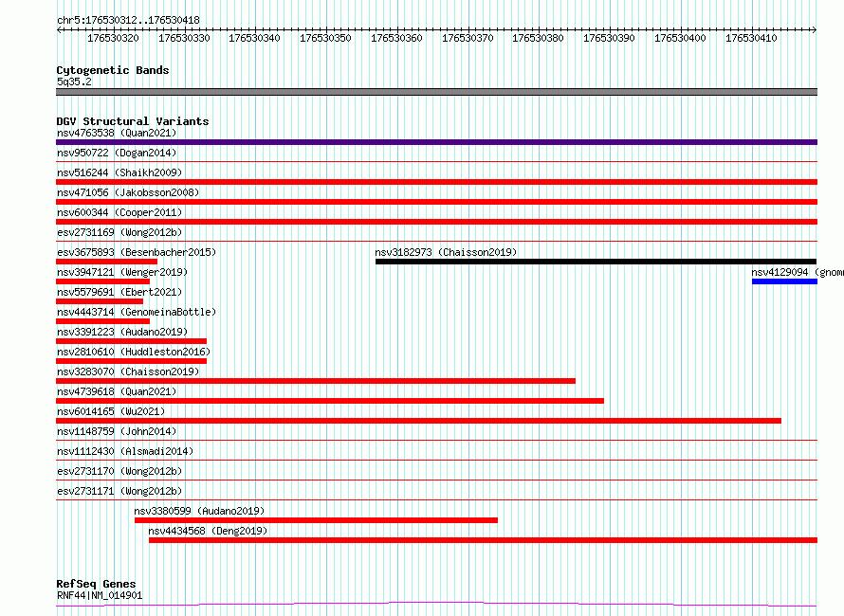Click ruler position 176530330
Viewport: 844px width, 616px height.
(184, 38)
